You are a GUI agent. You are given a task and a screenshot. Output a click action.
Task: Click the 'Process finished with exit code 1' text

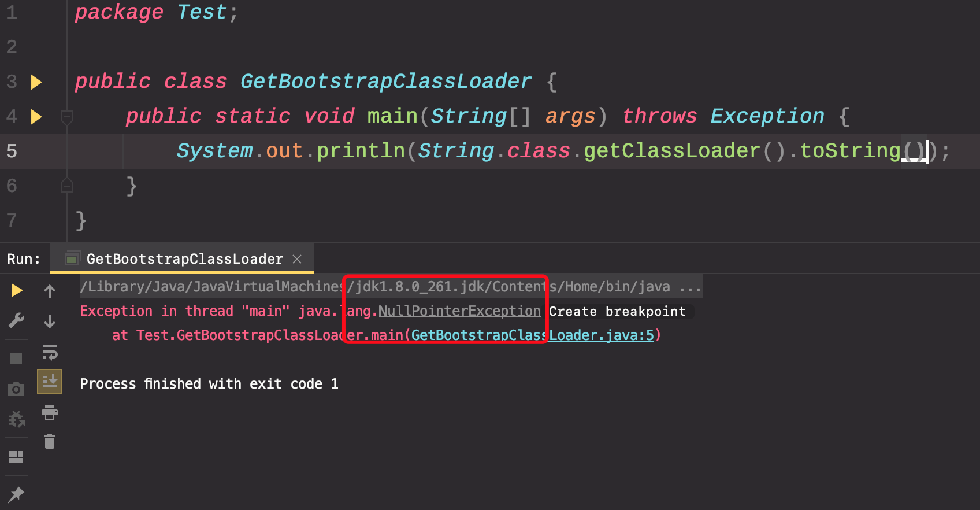pos(209,384)
